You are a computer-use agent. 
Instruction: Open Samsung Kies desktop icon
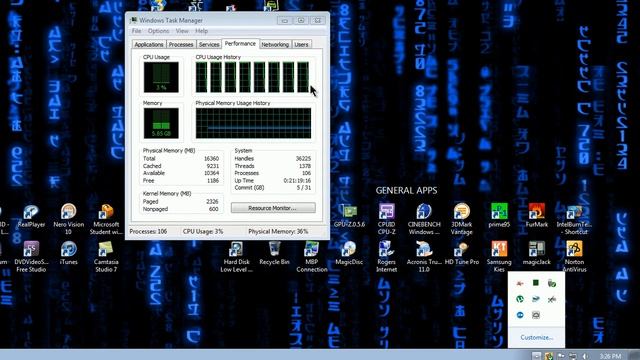pyautogui.click(x=499, y=257)
